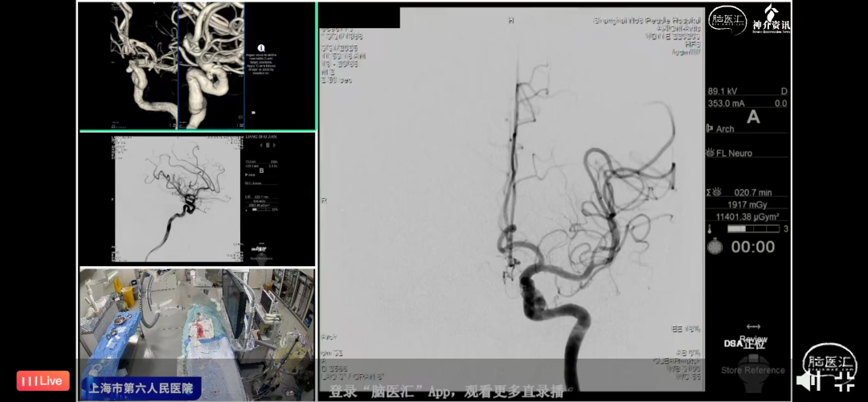This screenshot has width=868, height=402.
Task: Click the main frontal DSA angiogram image
Action: tap(511, 199)
